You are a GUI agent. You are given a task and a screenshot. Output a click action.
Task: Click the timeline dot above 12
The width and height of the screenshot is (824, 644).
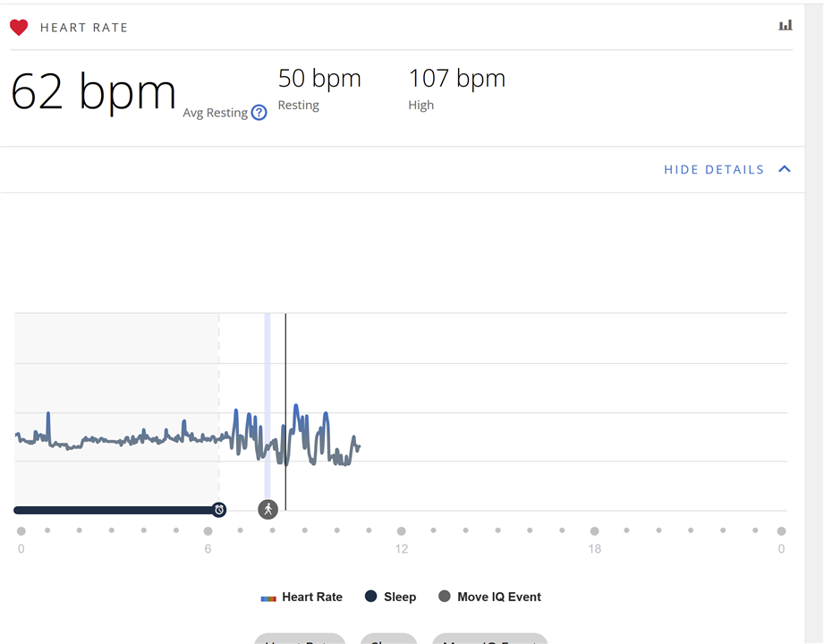point(401,531)
